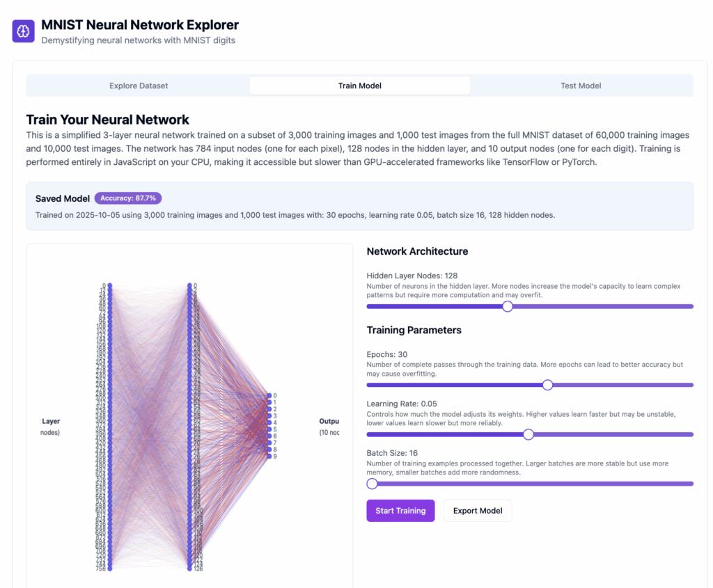The height and width of the screenshot is (588, 713).
Task: Grab the Hidden Layer Nodes slider handle
Action: pyautogui.click(x=508, y=306)
